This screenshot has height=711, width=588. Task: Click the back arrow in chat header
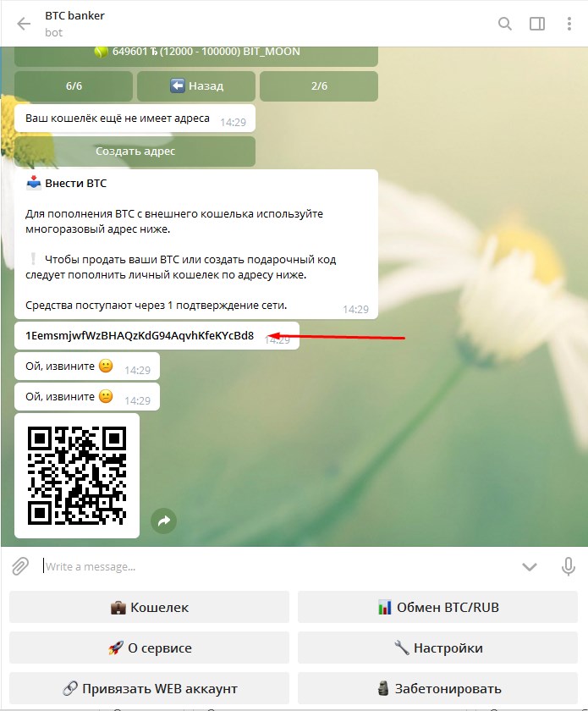(x=24, y=24)
